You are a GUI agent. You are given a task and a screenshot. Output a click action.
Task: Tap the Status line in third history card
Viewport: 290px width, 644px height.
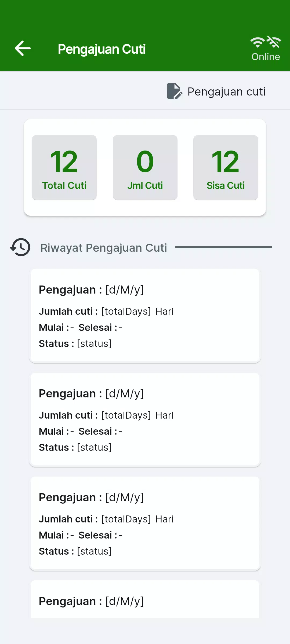click(75, 551)
